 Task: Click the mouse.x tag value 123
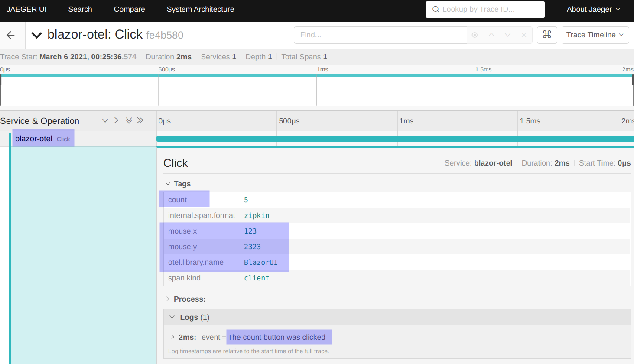coord(250,231)
